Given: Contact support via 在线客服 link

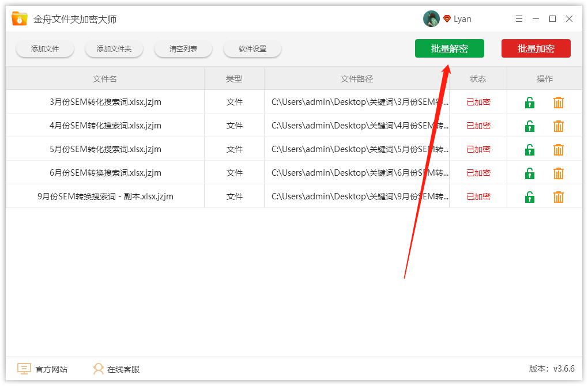Looking at the screenshot, I should click(x=125, y=369).
